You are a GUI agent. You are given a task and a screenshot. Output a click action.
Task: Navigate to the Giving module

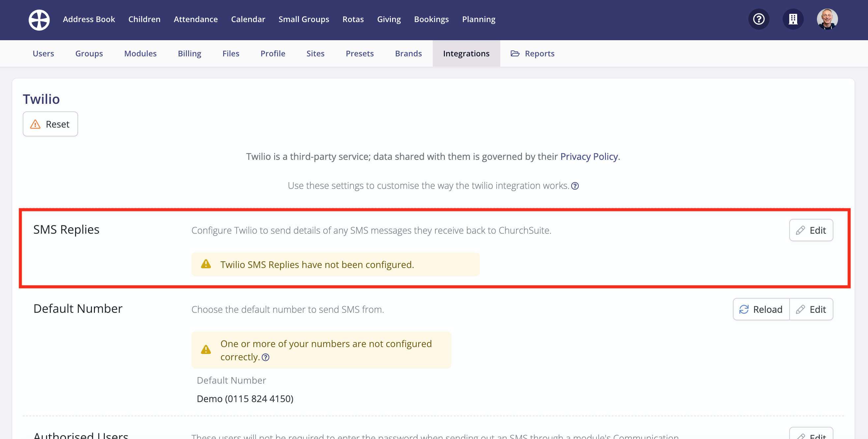tap(389, 19)
